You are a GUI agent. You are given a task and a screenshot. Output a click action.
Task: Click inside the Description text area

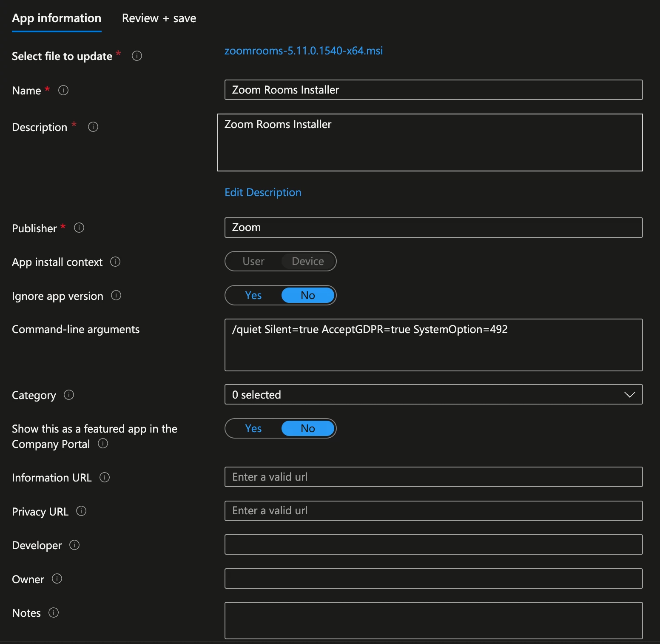[x=430, y=142]
